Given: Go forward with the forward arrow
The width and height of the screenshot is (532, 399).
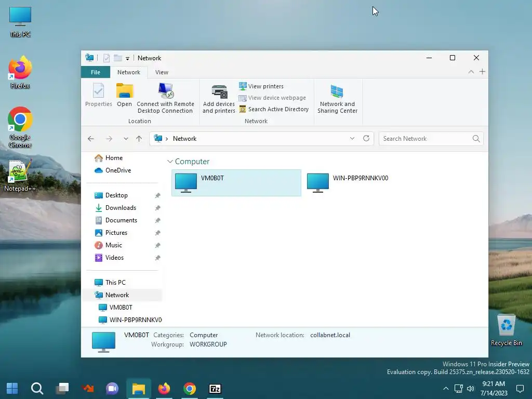Looking at the screenshot, I should (x=109, y=138).
